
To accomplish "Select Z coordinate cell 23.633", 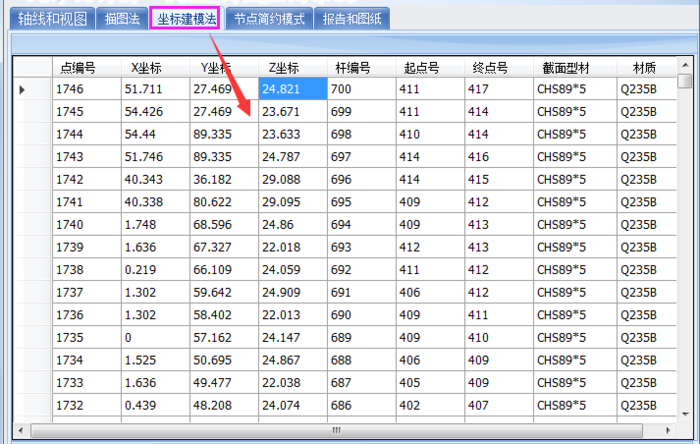I will point(293,134).
